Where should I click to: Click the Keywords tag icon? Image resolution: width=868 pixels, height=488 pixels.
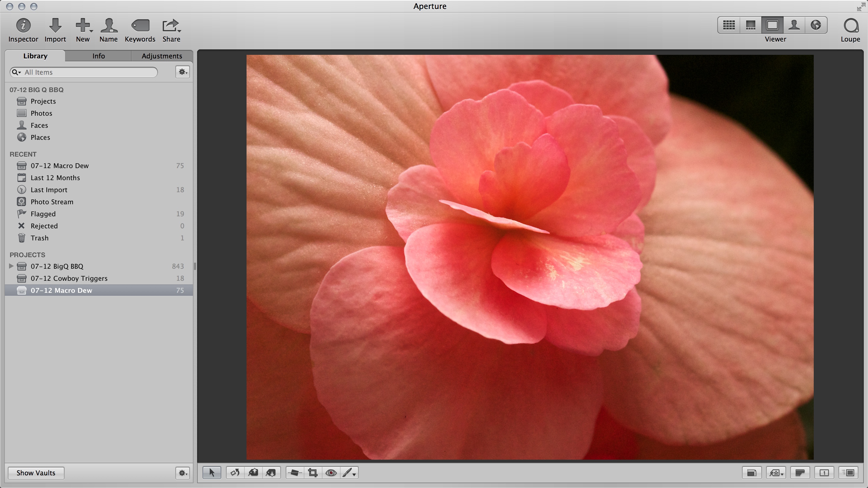tap(140, 26)
